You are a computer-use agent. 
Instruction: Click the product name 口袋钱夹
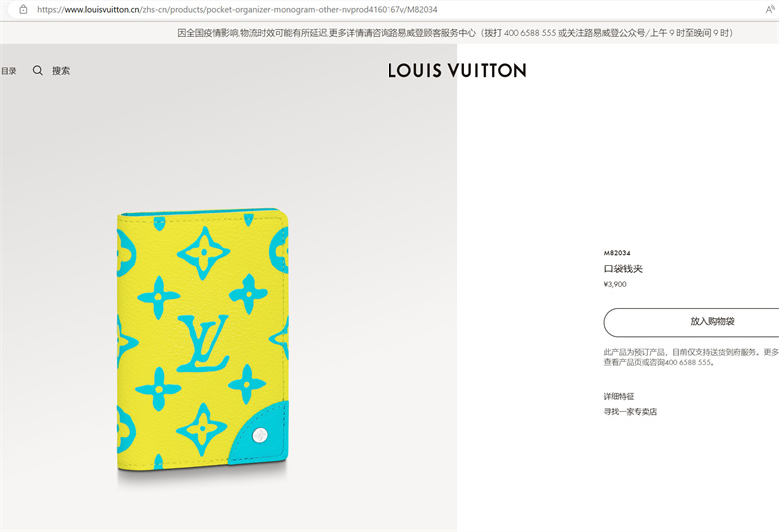[x=623, y=268]
